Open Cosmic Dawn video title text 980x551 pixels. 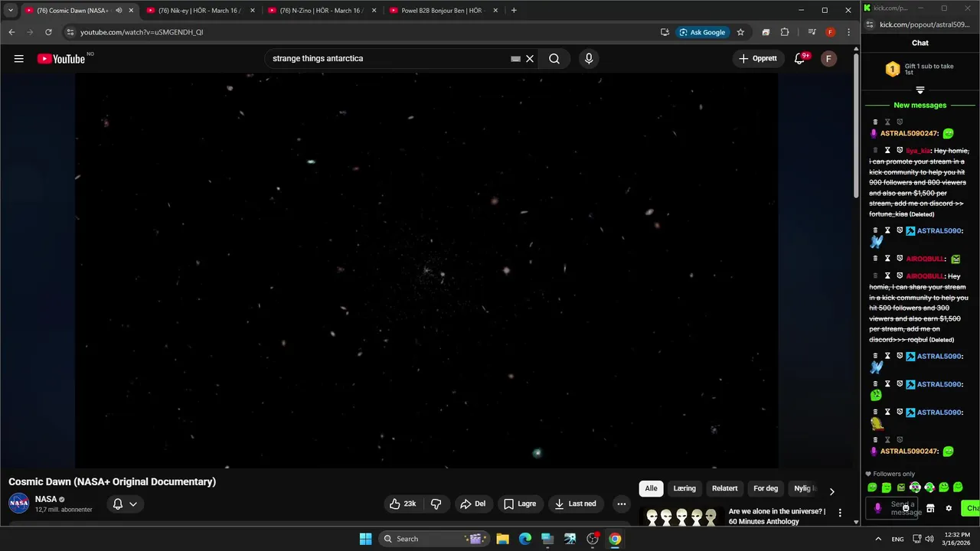[112, 481]
